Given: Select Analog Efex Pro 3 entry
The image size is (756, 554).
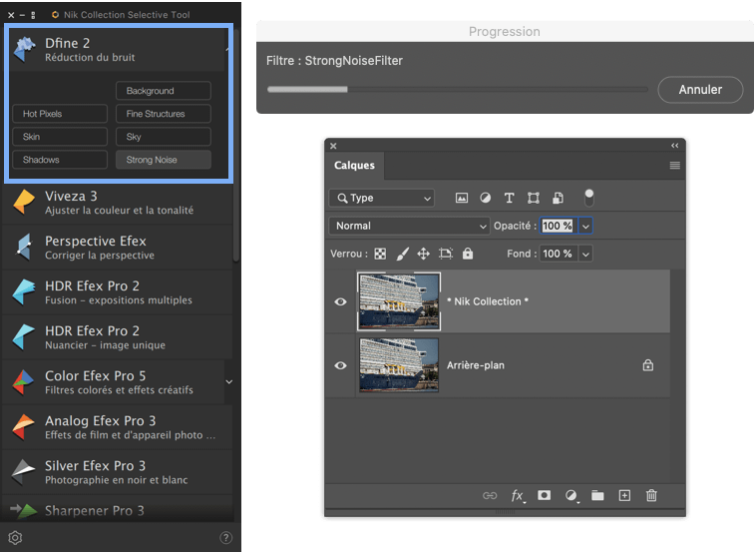Looking at the screenshot, I should [x=117, y=427].
